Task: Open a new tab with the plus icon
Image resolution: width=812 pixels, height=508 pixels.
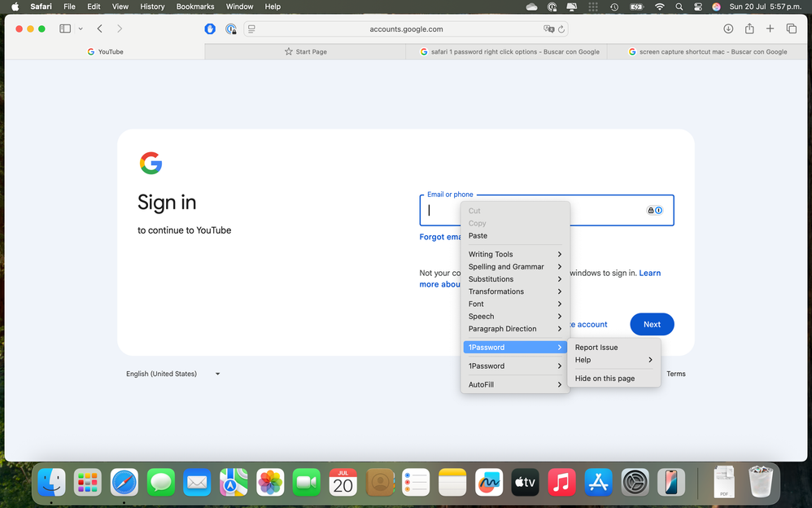Action: pyautogui.click(x=770, y=29)
